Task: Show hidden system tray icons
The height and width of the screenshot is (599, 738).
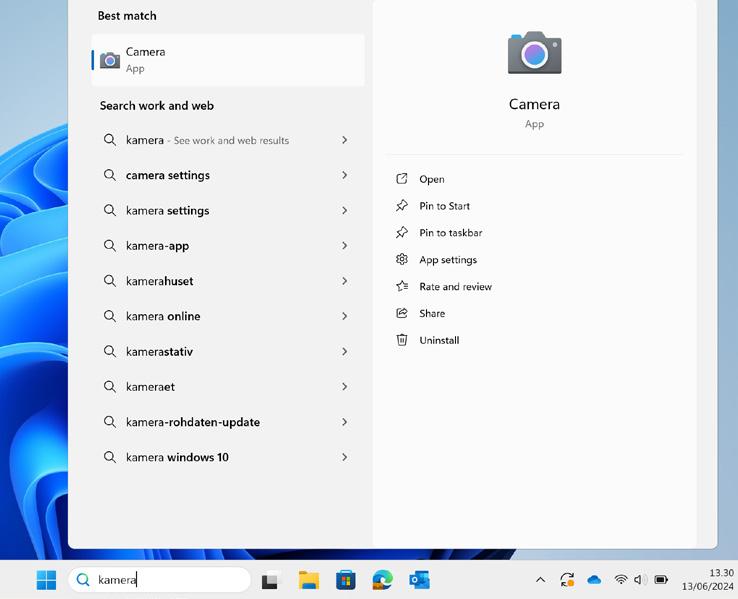Action: coord(540,580)
